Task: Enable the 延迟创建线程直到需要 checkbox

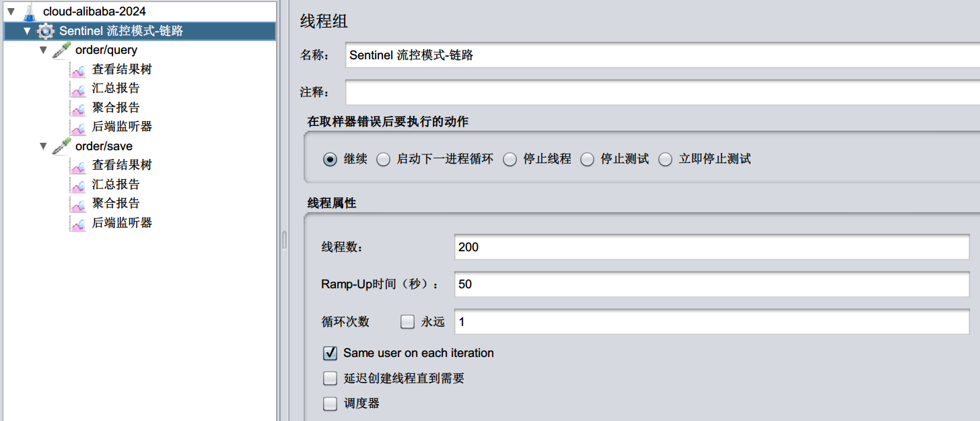Action: [330, 379]
